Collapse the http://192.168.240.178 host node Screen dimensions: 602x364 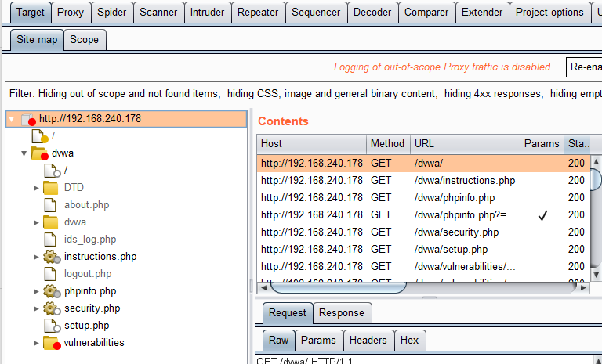pyautogui.click(x=12, y=119)
